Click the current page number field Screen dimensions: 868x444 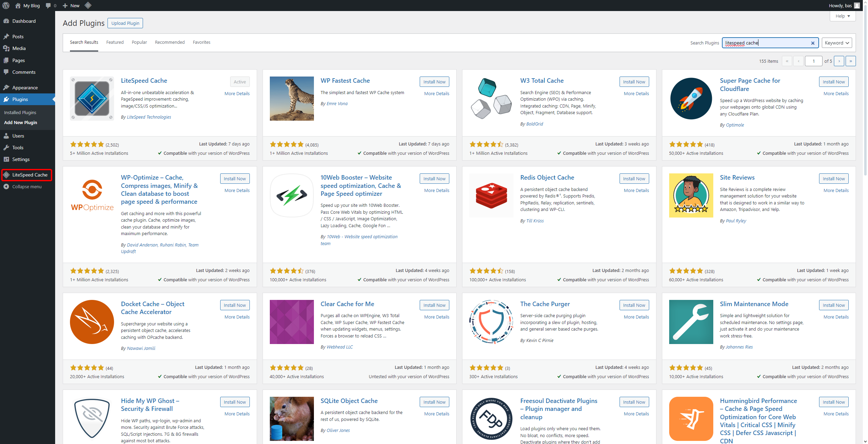(x=813, y=61)
